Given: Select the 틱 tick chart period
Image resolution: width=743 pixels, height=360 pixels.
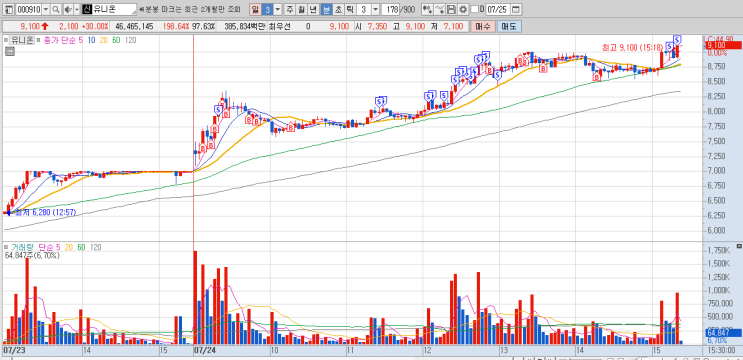Looking at the screenshot, I should click(x=349, y=9).
